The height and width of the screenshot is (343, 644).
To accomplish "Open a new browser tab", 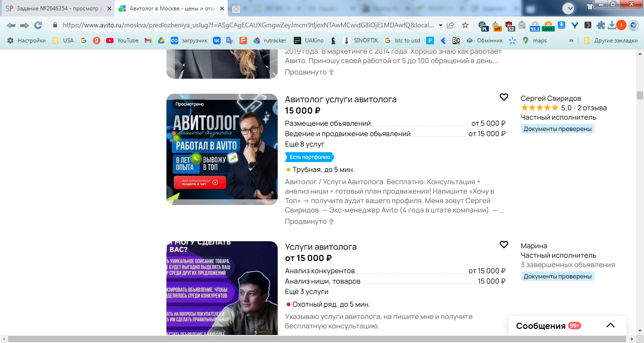I will tap(236, 9).
